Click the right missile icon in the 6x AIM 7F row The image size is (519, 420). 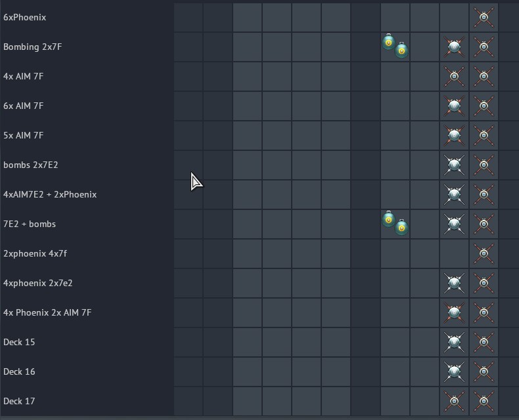[484, 106]
